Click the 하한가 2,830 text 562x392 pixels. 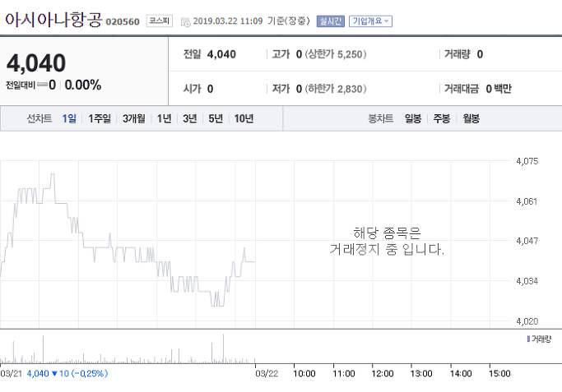336,89
